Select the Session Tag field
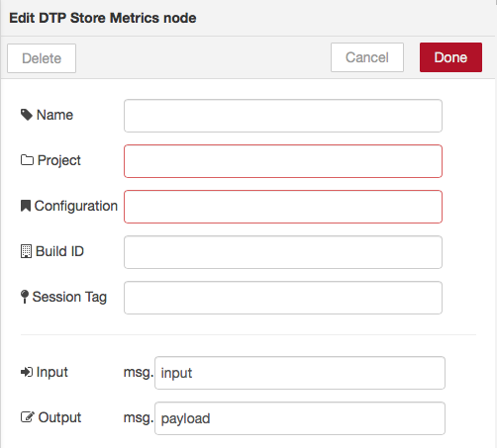Screen dimensions: 497x448 click(x=283, y=298)
